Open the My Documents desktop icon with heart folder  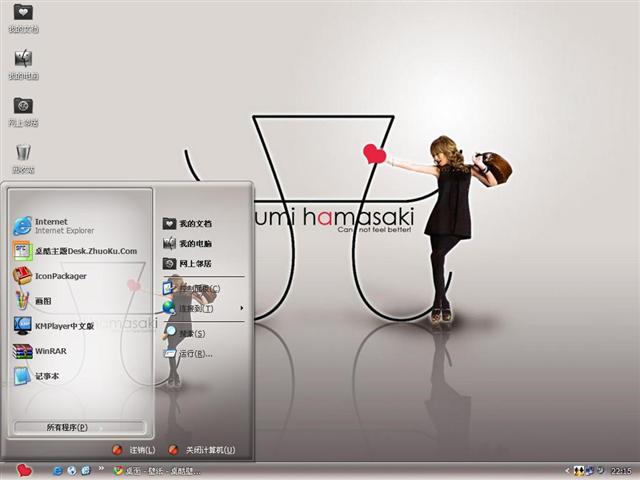click(23, 17)
